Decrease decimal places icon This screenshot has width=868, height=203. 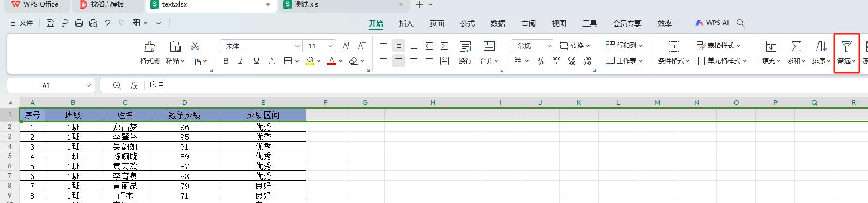tap(587, 61)
